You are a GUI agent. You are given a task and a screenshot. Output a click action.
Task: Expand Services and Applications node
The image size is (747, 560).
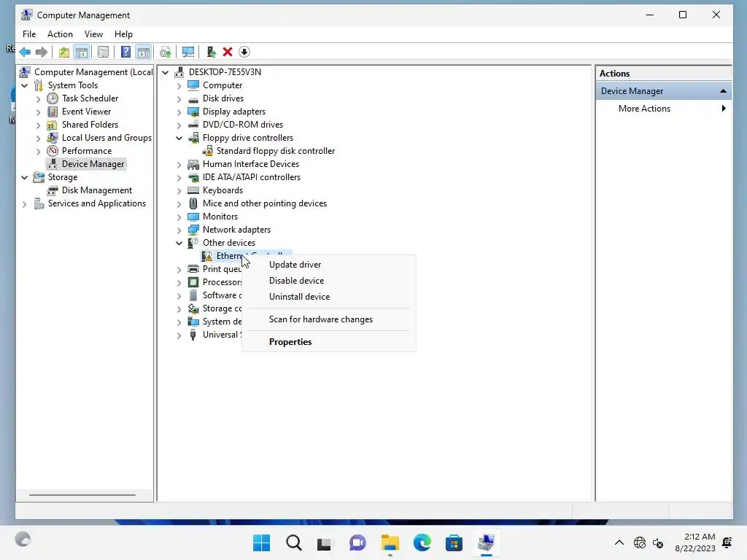(x=25, y=204)
